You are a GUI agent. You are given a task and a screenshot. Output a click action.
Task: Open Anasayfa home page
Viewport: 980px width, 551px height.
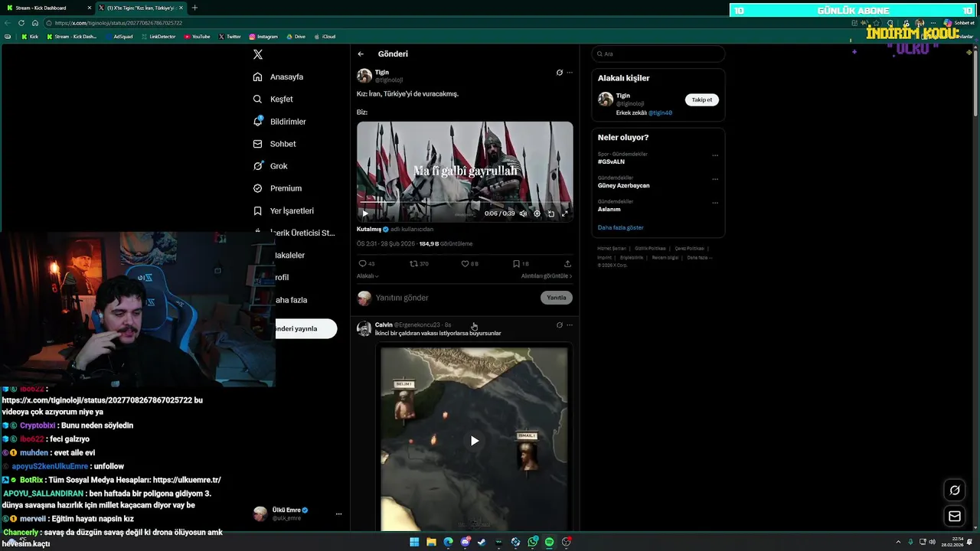pyautogui.click(x=278, y=77)
